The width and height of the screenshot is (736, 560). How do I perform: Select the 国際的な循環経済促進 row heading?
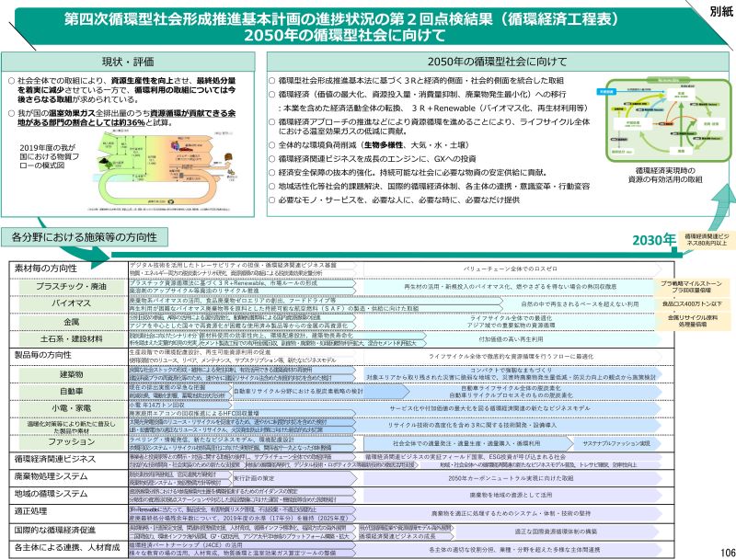click(55, 530)
